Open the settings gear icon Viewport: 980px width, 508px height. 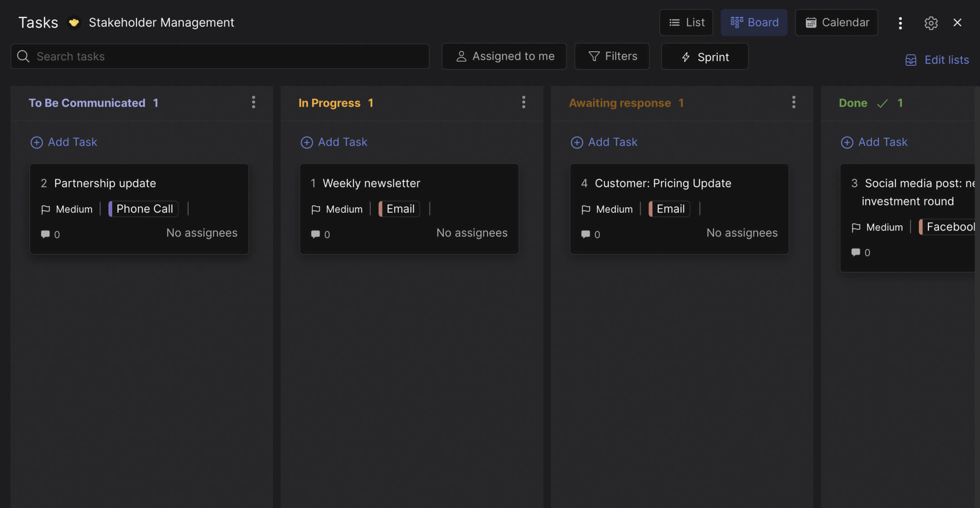pyautogui.click(x=931, y=23)
